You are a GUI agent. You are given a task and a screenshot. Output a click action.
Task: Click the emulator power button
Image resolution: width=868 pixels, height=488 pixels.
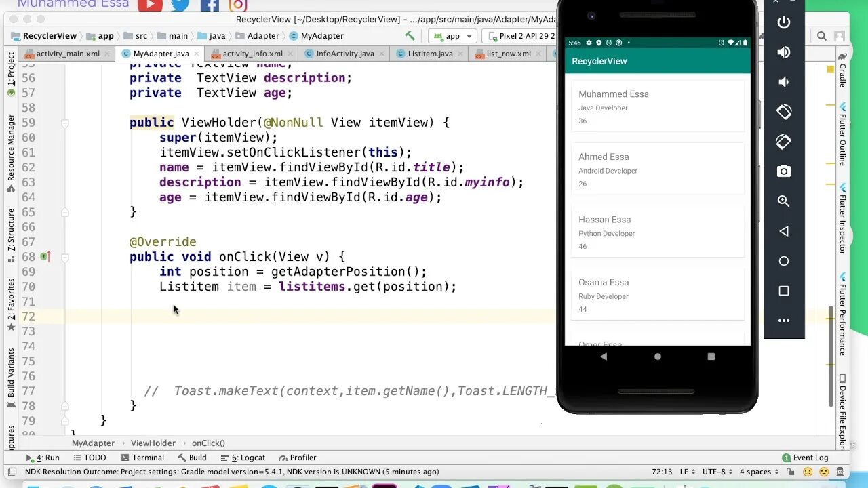point(784,22)
